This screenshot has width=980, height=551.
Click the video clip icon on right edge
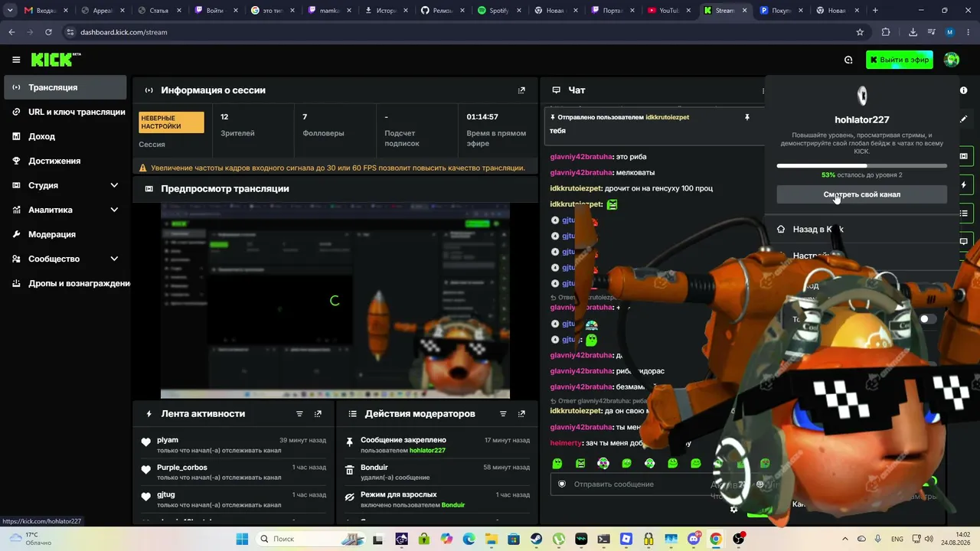963,156
